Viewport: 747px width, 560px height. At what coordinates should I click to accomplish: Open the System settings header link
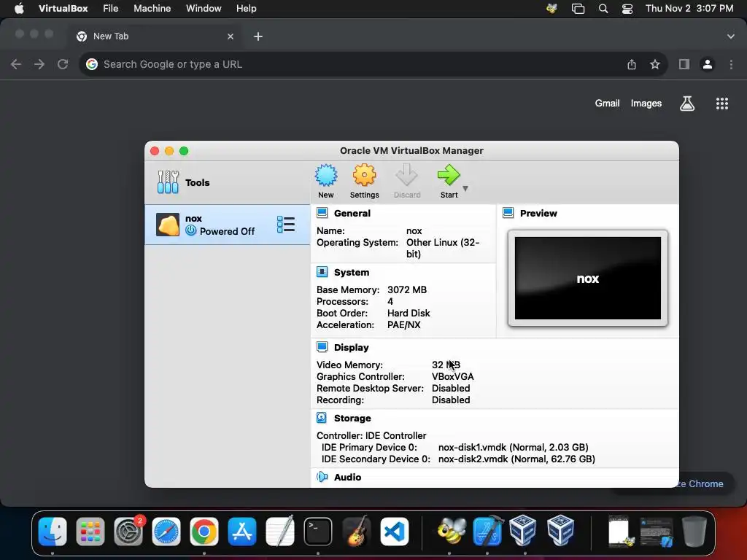[x=352, y=273]
